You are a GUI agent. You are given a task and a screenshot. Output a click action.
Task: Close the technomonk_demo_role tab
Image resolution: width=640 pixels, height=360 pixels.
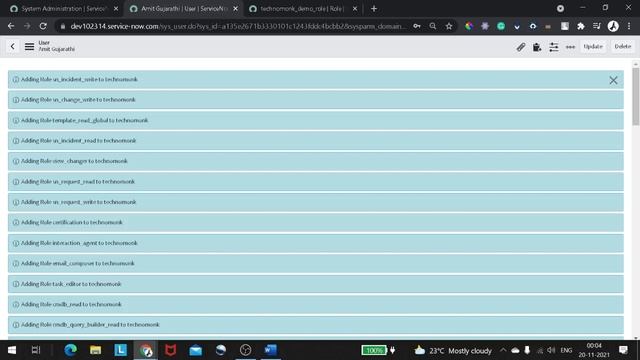355,9
